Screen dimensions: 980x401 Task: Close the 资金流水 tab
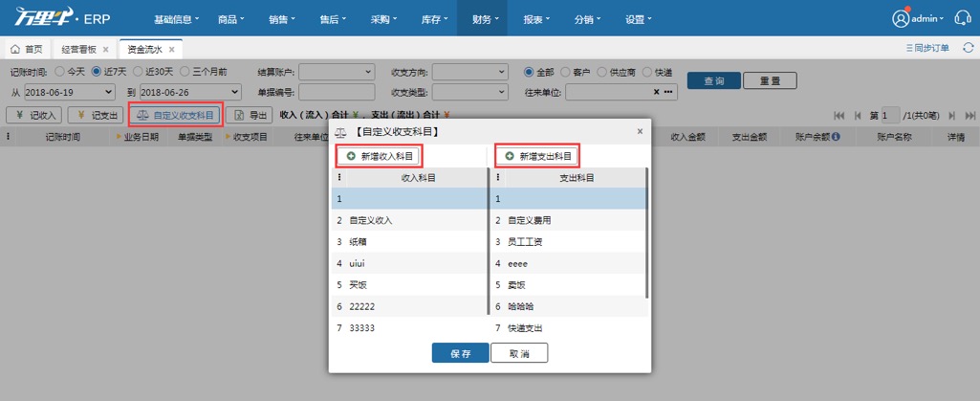click(x=171, y=49)
